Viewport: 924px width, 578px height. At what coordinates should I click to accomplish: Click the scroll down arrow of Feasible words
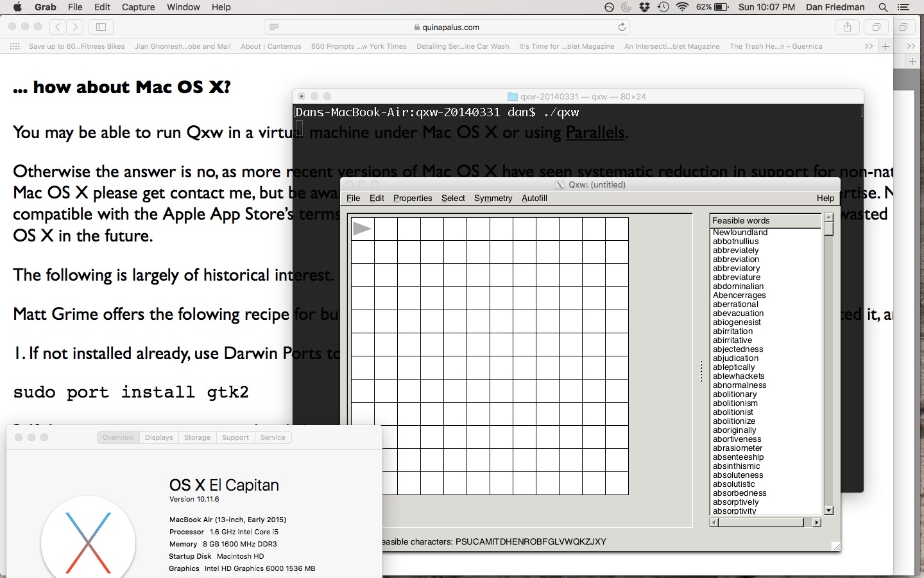tap(828, 511)
